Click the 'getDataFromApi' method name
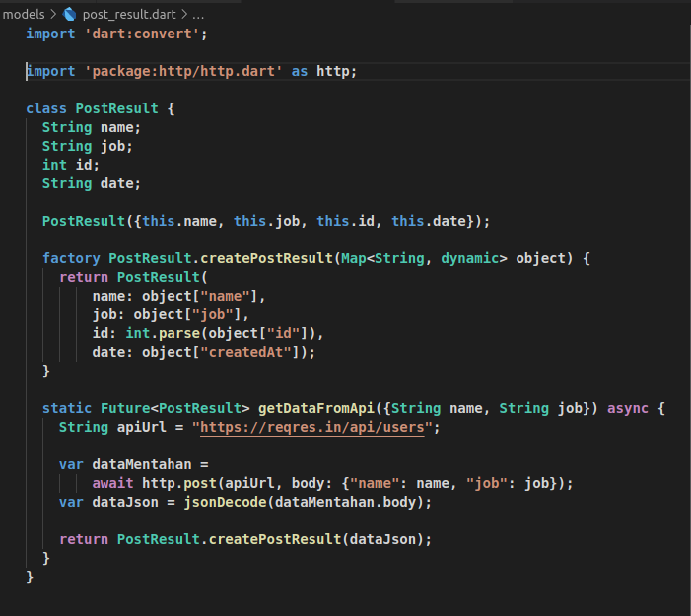 [316, 408]
